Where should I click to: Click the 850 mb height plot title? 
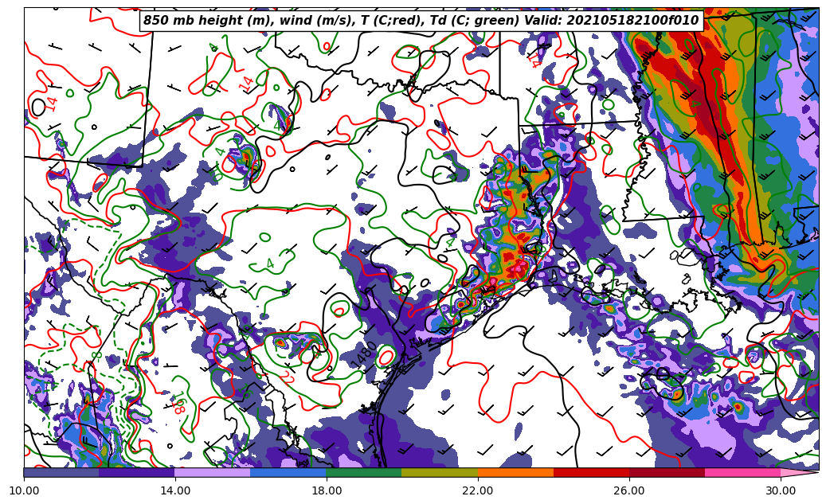[x=421, y=21]
